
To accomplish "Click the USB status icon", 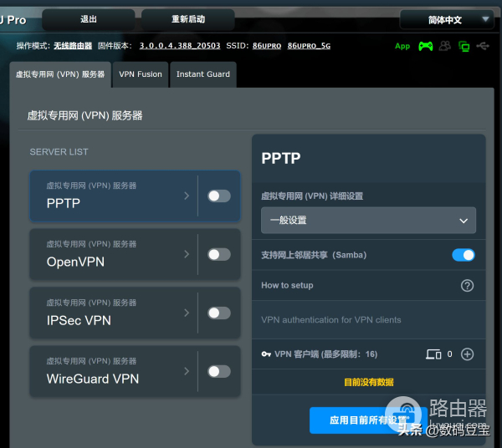I will pos(483,46).
